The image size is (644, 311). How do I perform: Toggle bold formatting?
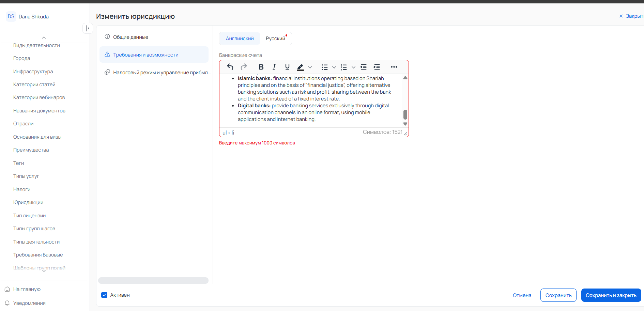tap(261, 67)
